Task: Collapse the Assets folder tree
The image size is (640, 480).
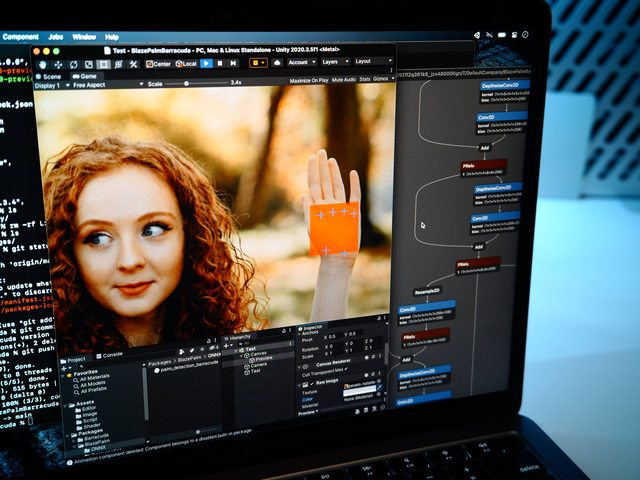Action: 65,405
